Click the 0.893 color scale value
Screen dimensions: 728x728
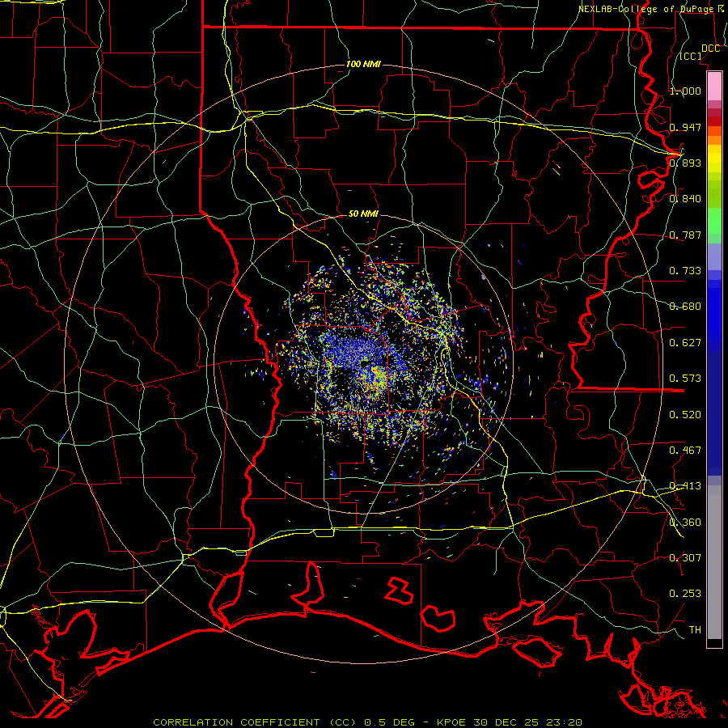pos(685,163)
